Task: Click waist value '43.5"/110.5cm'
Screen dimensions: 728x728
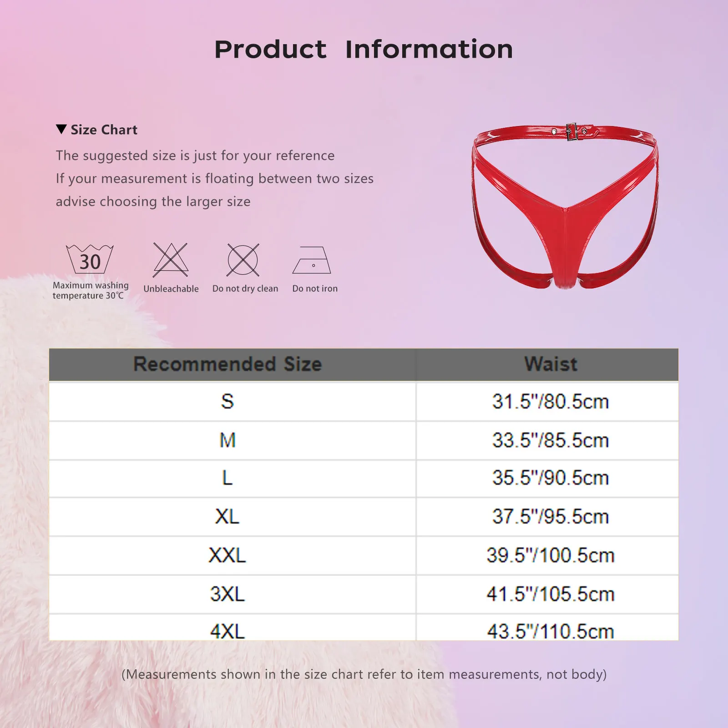Action: click(x=551, y=631)
